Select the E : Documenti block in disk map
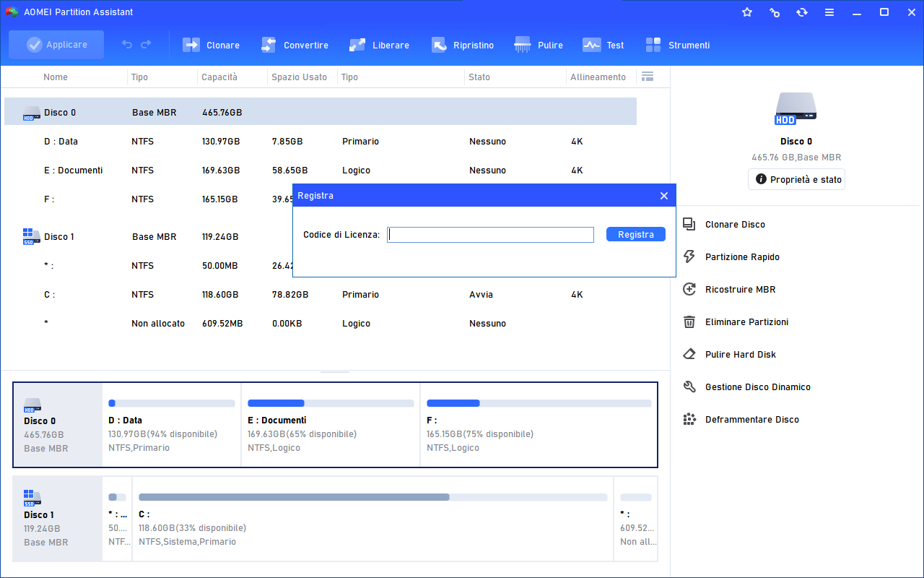This screenshot has height=578, width=924. point(331,425)
